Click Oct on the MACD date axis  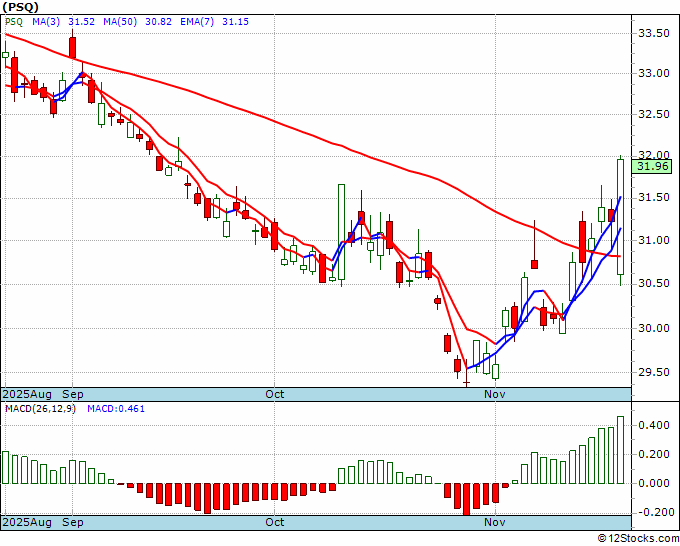click(x=275, y=522)
